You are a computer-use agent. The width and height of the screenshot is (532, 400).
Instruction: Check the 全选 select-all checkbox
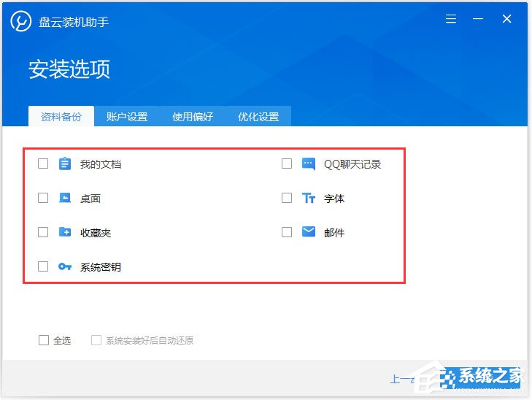[44, 340]
